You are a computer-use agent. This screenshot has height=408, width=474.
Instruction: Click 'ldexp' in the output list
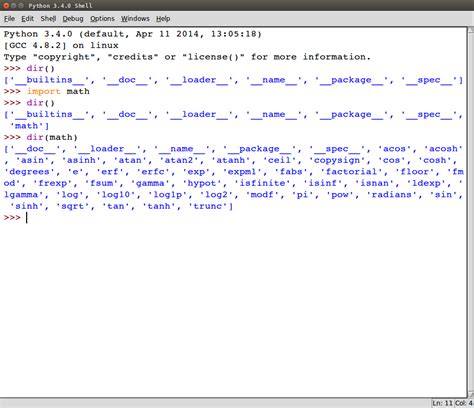pos(426,183)
